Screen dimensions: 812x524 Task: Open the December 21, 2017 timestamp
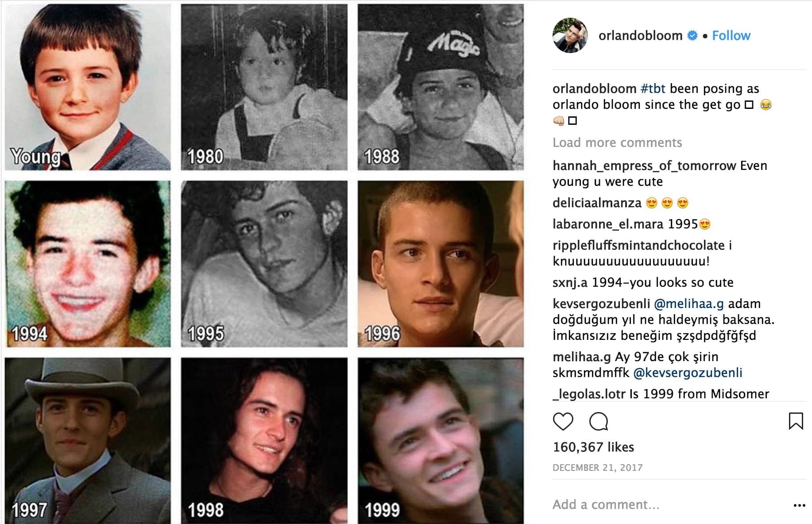598,468
